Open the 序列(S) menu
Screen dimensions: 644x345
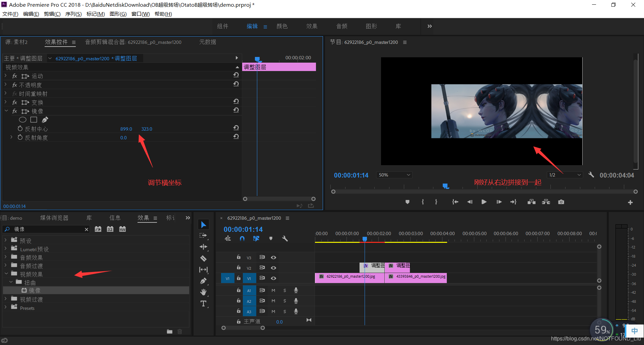click(73, 14)
